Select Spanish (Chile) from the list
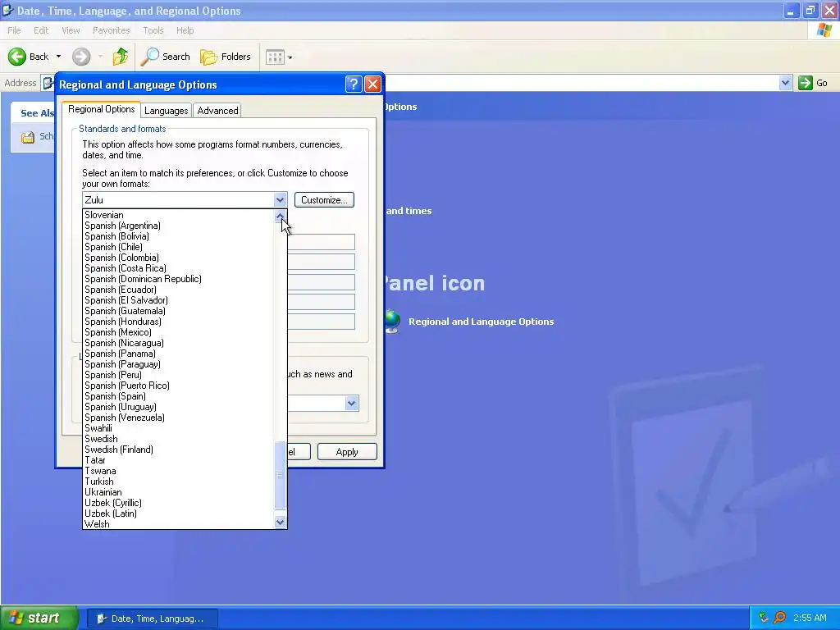Viewport: 840px width, 630px height. pos(178,247)
